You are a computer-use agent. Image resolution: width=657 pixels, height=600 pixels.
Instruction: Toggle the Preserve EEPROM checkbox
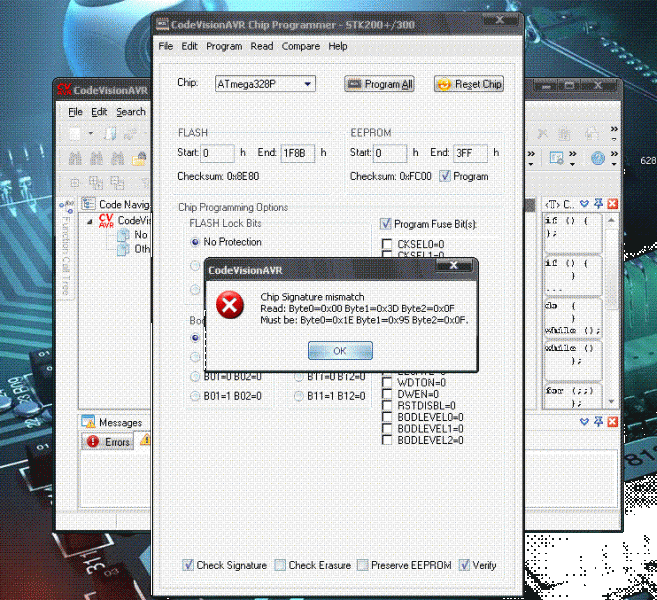tap(362, 565)
